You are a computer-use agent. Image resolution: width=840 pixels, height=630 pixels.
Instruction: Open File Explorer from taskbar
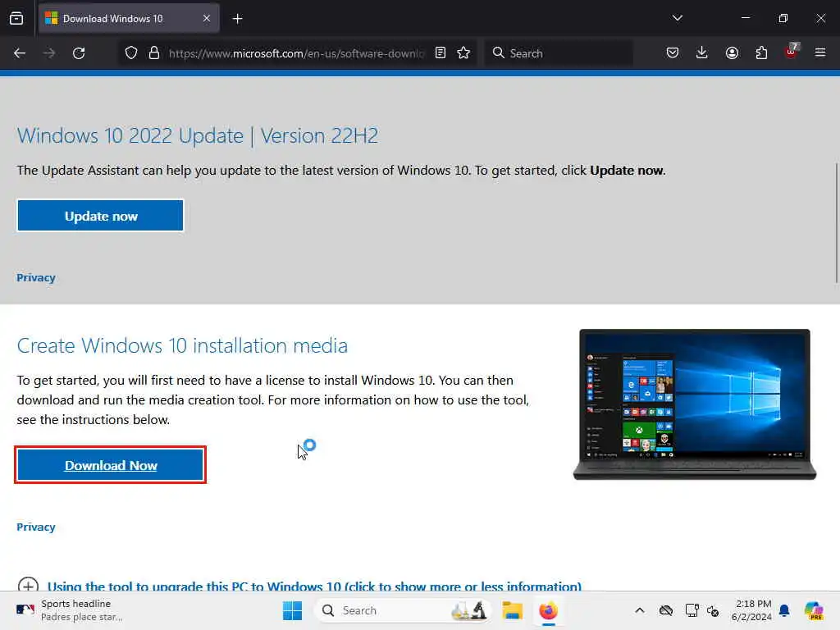pos(512,610)
